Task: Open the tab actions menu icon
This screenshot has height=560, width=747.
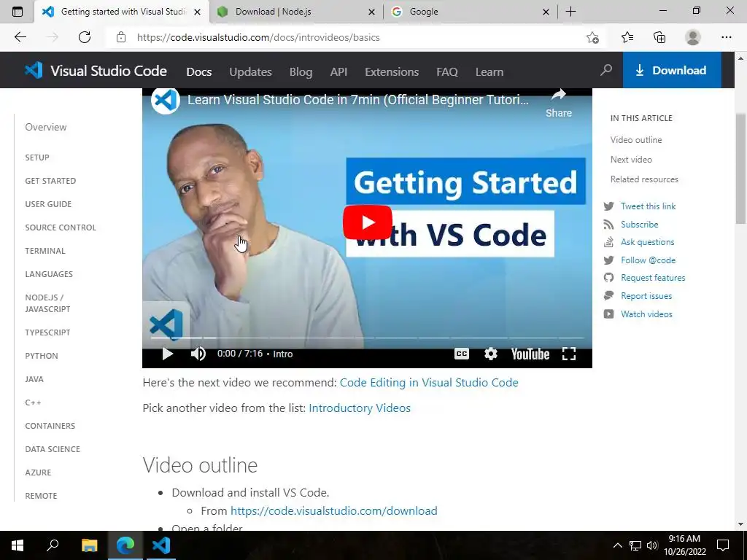Action: (18, 12)
